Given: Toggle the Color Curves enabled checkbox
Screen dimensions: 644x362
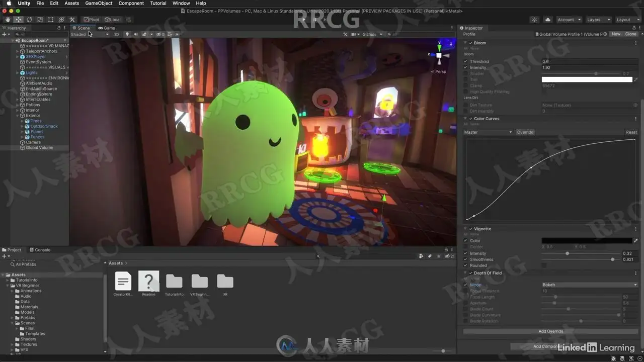Looking at the screenshot, I should click(x=471, y=119).
